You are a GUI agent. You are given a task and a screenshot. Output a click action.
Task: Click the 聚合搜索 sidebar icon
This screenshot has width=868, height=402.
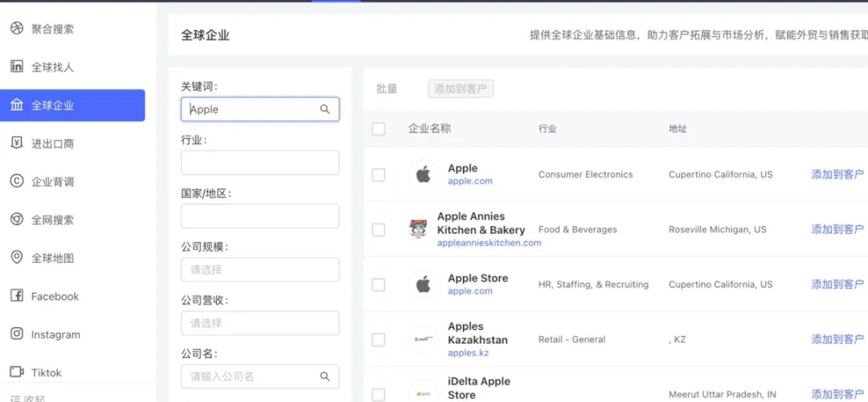click(16, 29)
